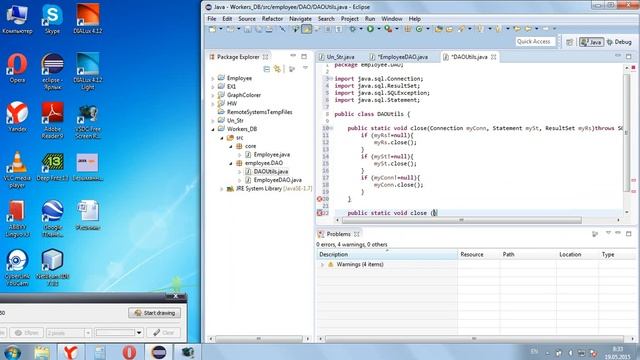Click the New Java Package icon in toolbar
The height and width of the screenshot is (360, 640).
(407, 29)
